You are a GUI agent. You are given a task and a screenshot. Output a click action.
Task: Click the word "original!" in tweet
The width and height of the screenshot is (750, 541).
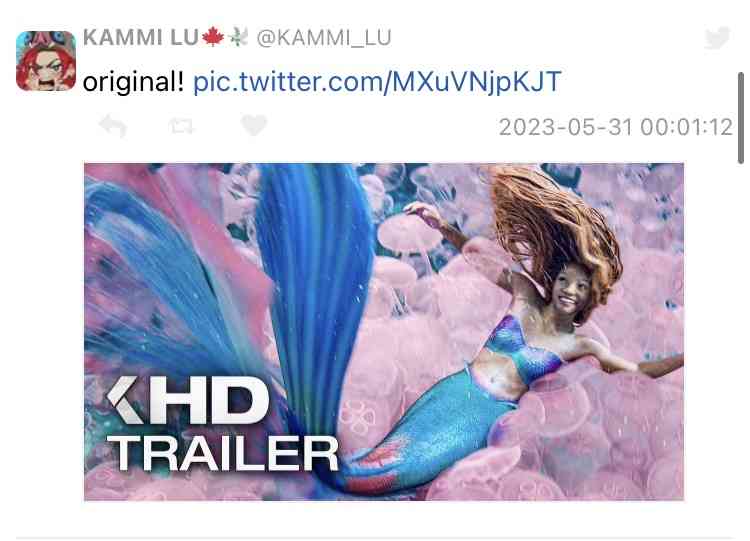[133, 82]
